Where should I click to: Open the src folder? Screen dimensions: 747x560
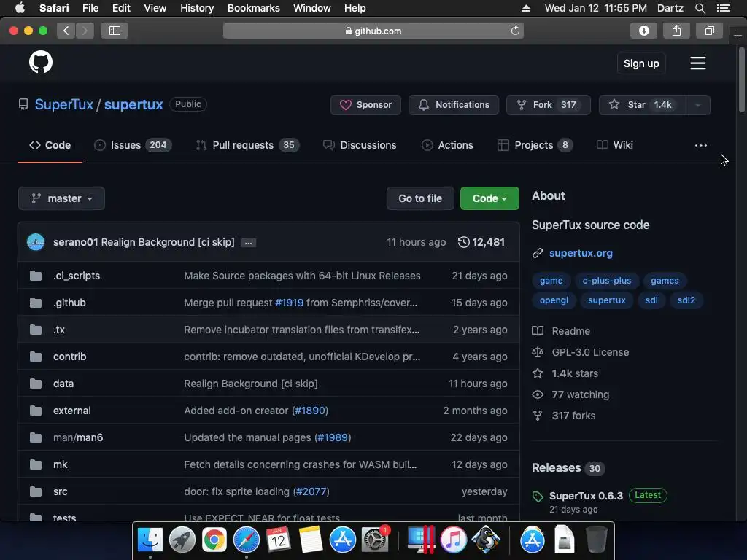(60, 491)
